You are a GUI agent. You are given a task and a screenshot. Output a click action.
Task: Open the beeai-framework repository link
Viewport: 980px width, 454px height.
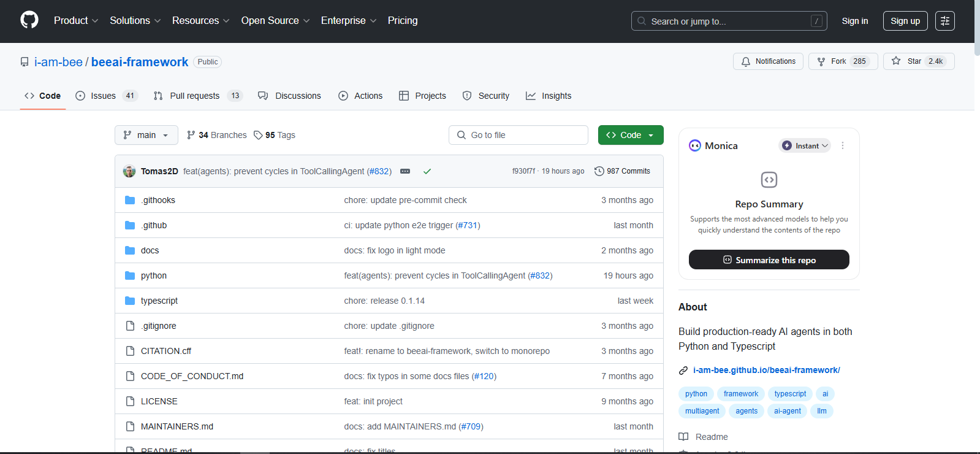(x=140, y=62)
